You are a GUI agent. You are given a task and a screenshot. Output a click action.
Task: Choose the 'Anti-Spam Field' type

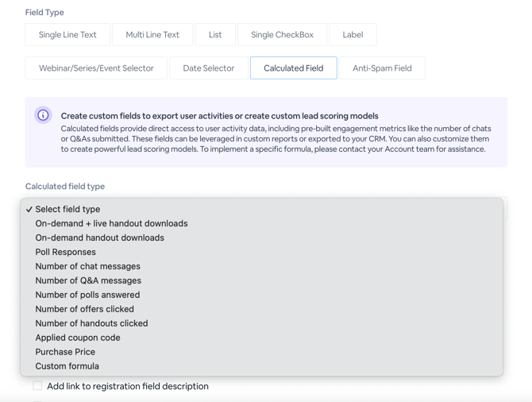coord(382,68)
